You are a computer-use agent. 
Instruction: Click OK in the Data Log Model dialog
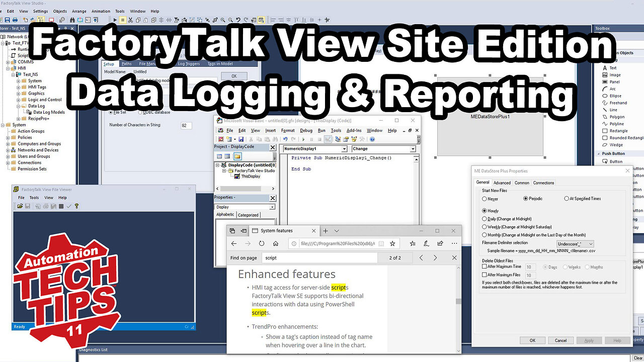pyautogui.click(x=234, y=76)
